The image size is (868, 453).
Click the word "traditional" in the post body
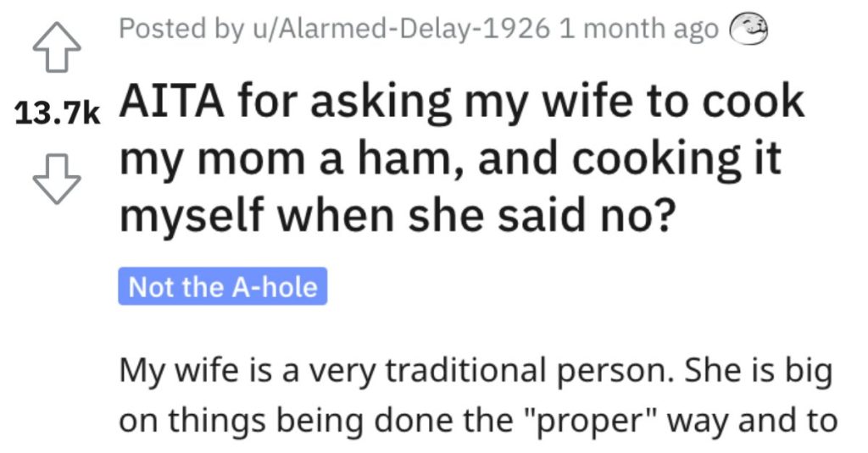[466, 370]
